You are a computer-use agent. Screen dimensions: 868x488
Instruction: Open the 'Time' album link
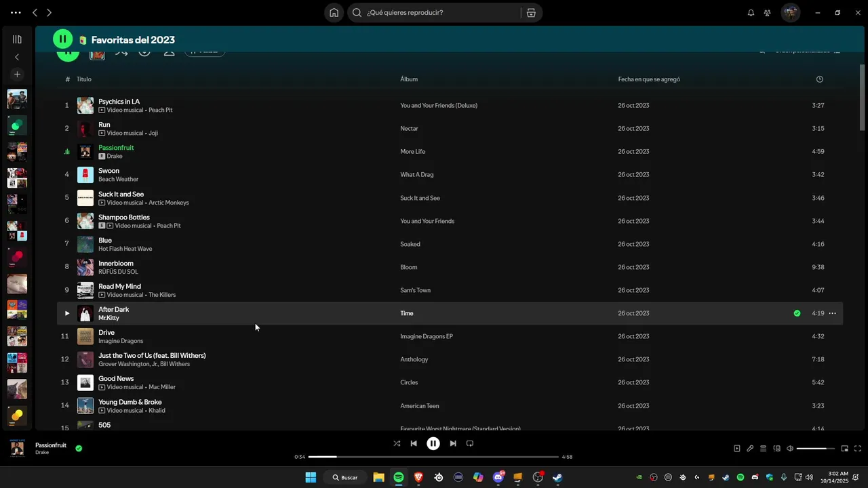tap(407, 313)
